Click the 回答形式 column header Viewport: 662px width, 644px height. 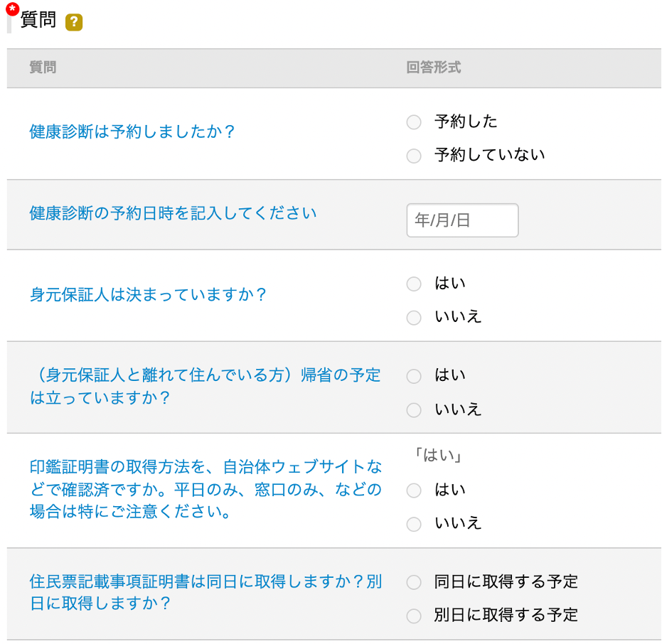(x=433, y=68)
